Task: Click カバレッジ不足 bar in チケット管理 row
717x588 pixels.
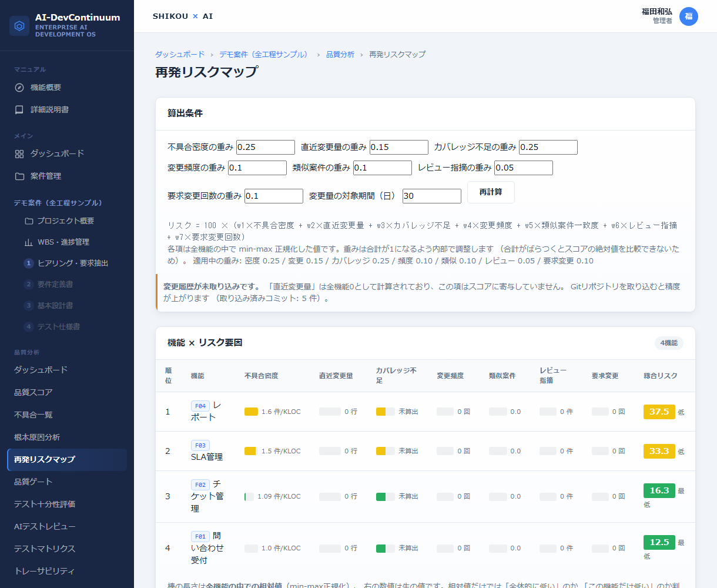Action: pos(386,496)
